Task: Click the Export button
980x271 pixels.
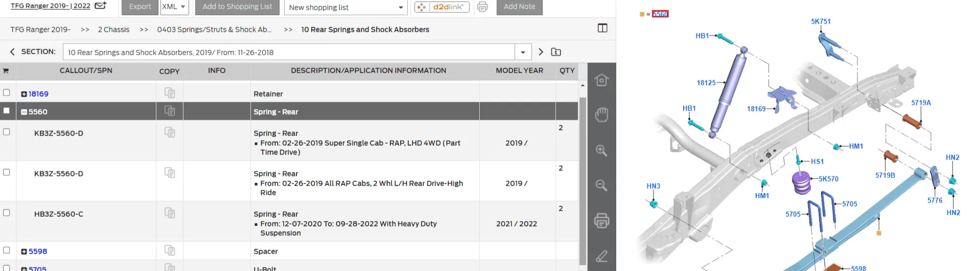Action: coord(140,7)
